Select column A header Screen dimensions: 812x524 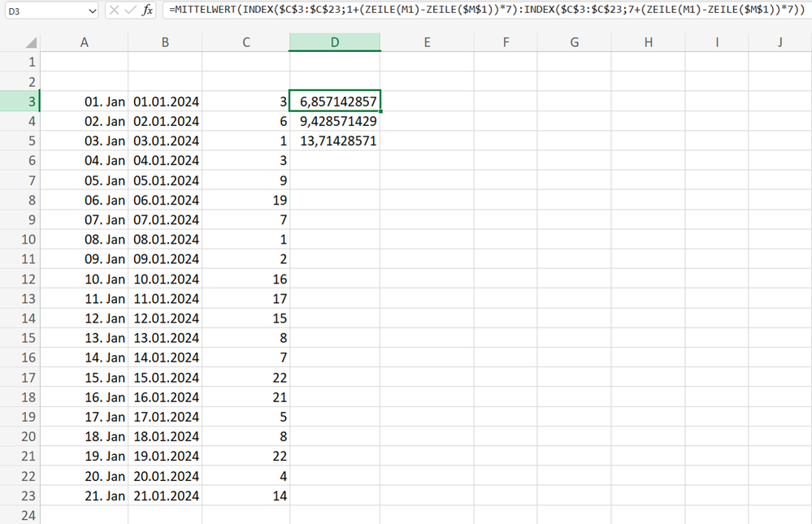tap(85, 42)
